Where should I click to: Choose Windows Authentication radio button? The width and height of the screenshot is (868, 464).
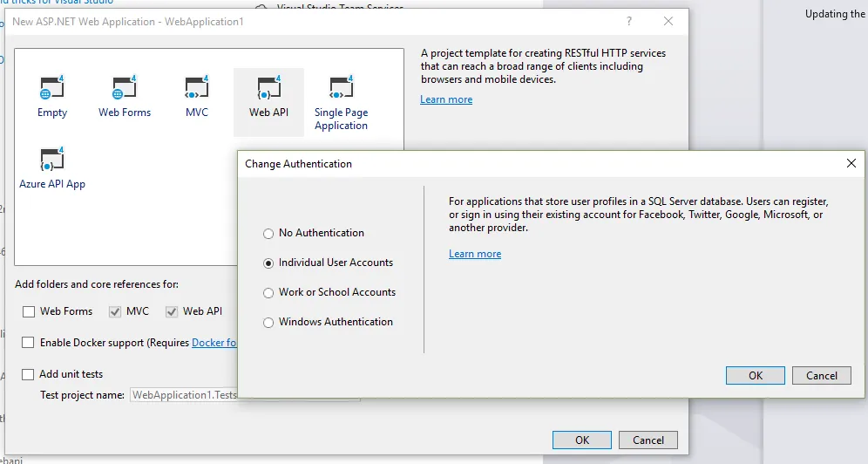tap(268, 322)
